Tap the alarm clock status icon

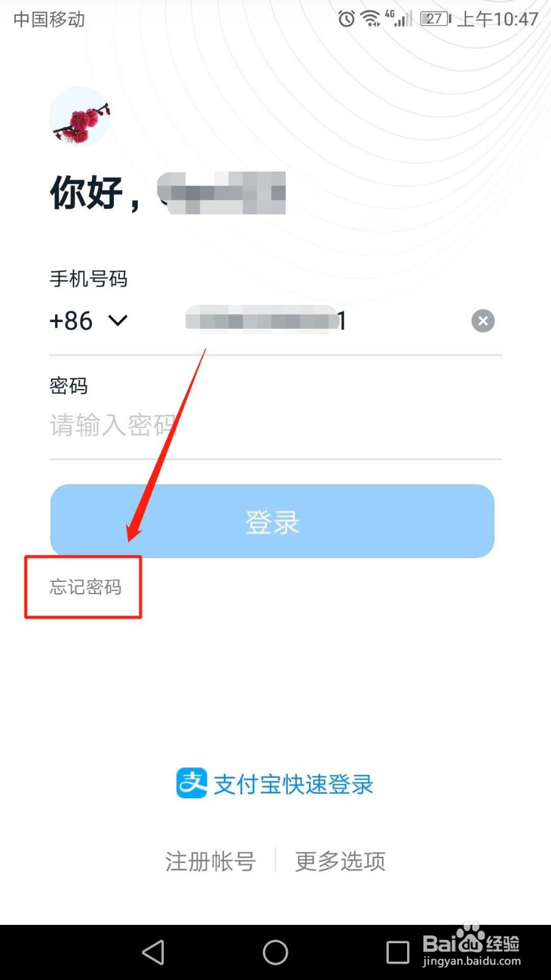point(347,19)
